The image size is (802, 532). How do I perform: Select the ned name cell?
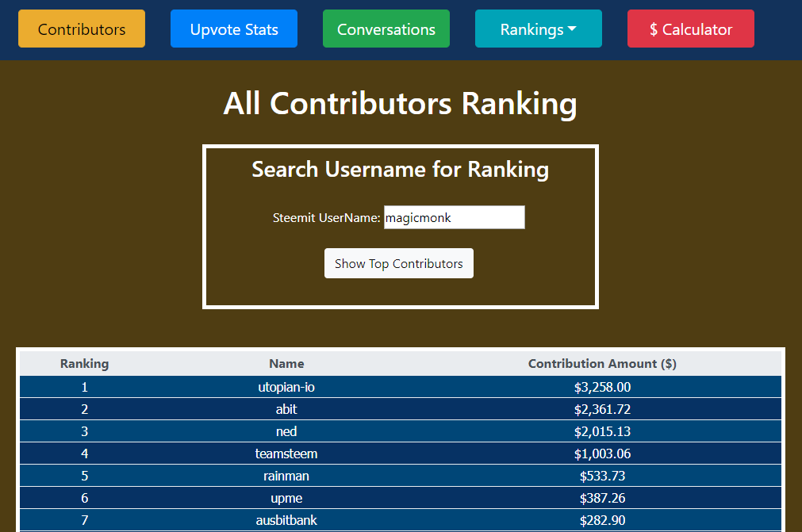point(286,431)
